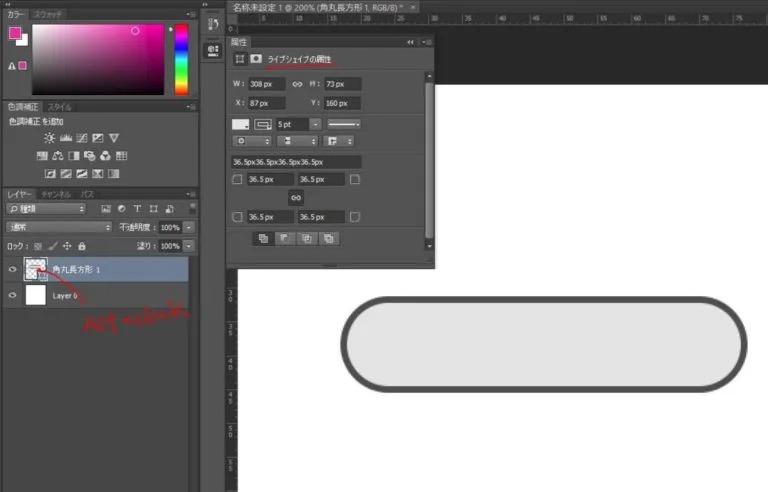Switch to the スウォッチ tab
Screen dimensions: 768x492
48,15
